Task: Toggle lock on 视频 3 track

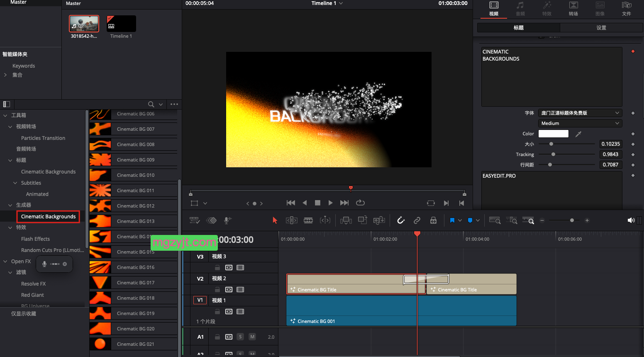Action: coord(217,267)
